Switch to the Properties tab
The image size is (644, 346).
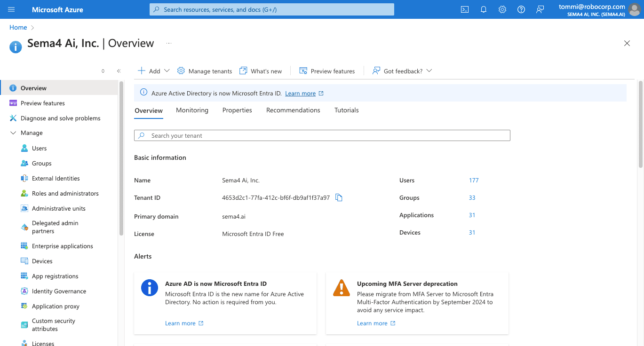(x=237, y=110)
